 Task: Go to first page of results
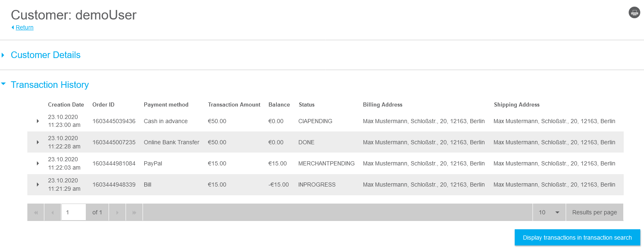point(36,212)
